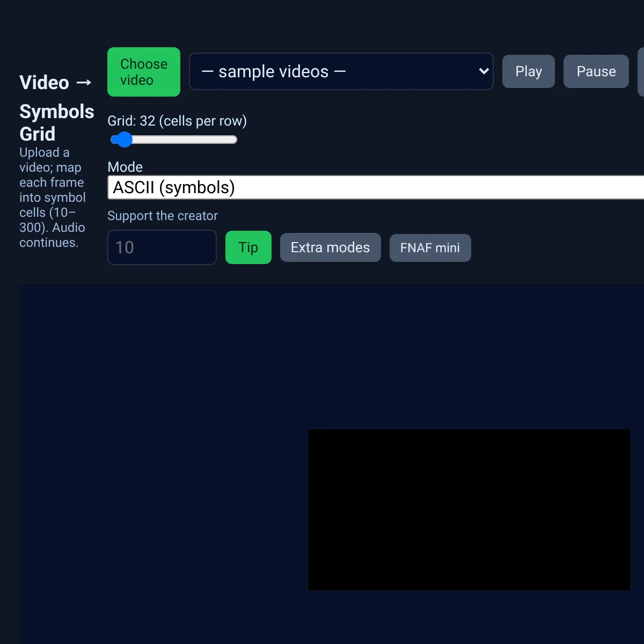The image size is (644, 644).
Task: Open Extra modes
Action: pyautogui.click(x=331, y=247)
